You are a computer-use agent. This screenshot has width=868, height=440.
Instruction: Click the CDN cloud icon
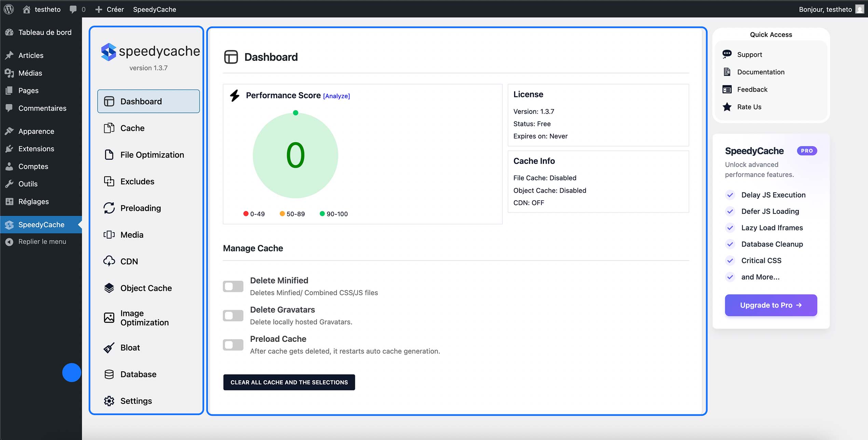[109, 261]
